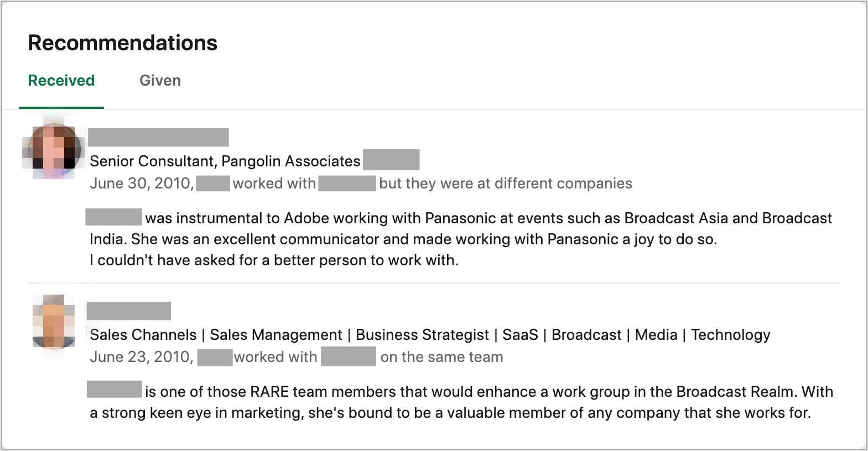This screenshot has width=868, height=451.
Task: Click the Recommendations section heading
Action: [x=122, y=43]
